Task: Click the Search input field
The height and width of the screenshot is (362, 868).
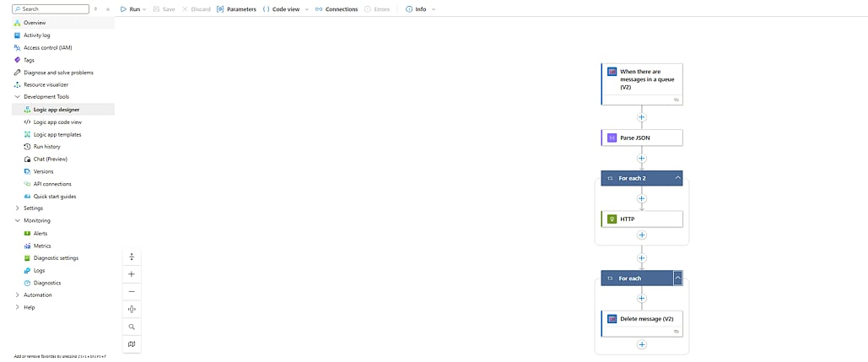Action: click(51, 8)
